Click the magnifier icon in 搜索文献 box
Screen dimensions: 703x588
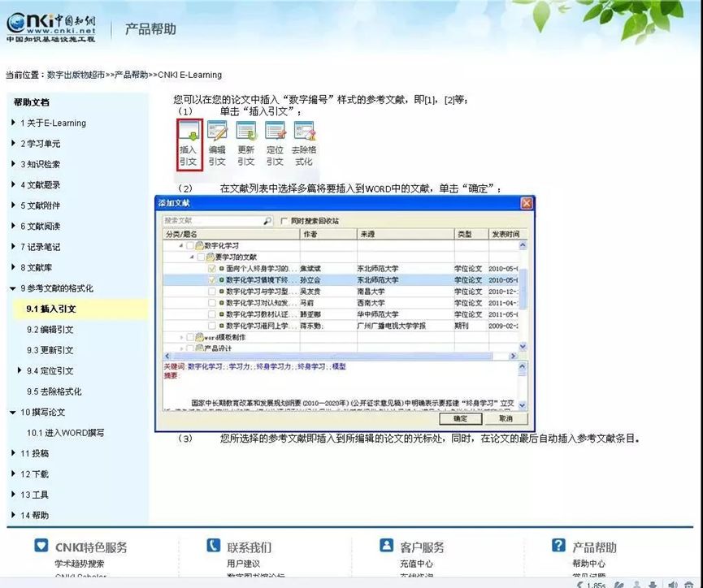pos(267,221)
